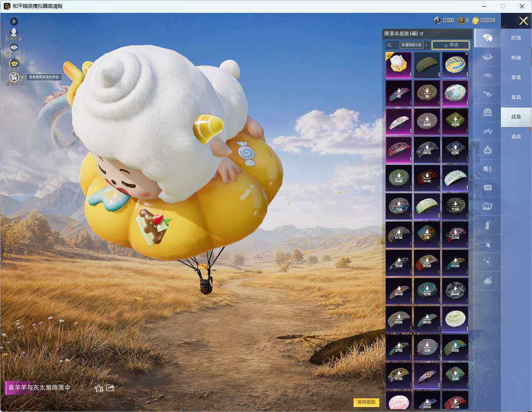Select the cassette-shaped category icon
This screenshot has height=412, width=532.
click(x=487, y=187)
